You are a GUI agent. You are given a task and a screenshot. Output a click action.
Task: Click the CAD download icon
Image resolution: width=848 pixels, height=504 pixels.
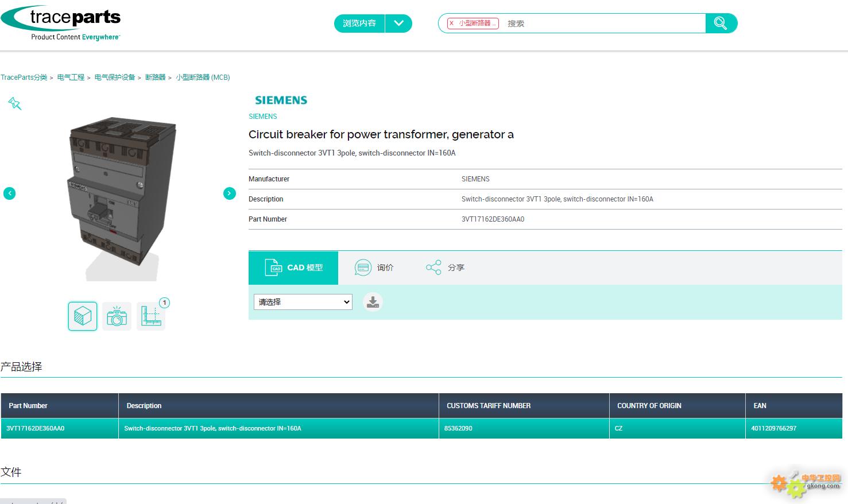pyautogui.click(x=373, y=302)
